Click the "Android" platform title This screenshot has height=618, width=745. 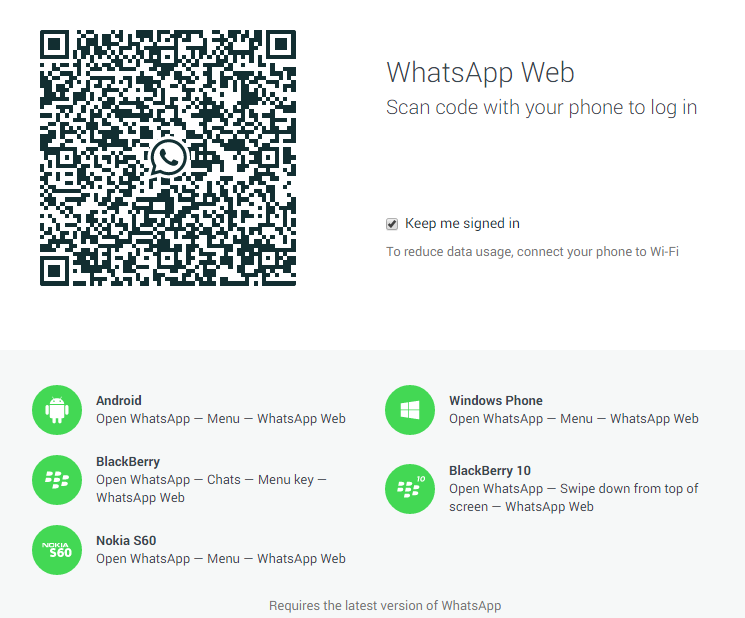(x=119, y=400)
